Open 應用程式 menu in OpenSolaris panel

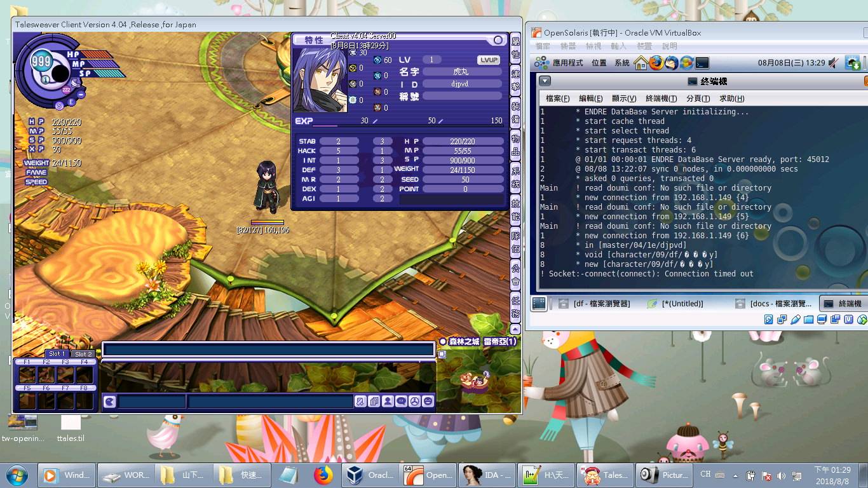coord(567,63)
